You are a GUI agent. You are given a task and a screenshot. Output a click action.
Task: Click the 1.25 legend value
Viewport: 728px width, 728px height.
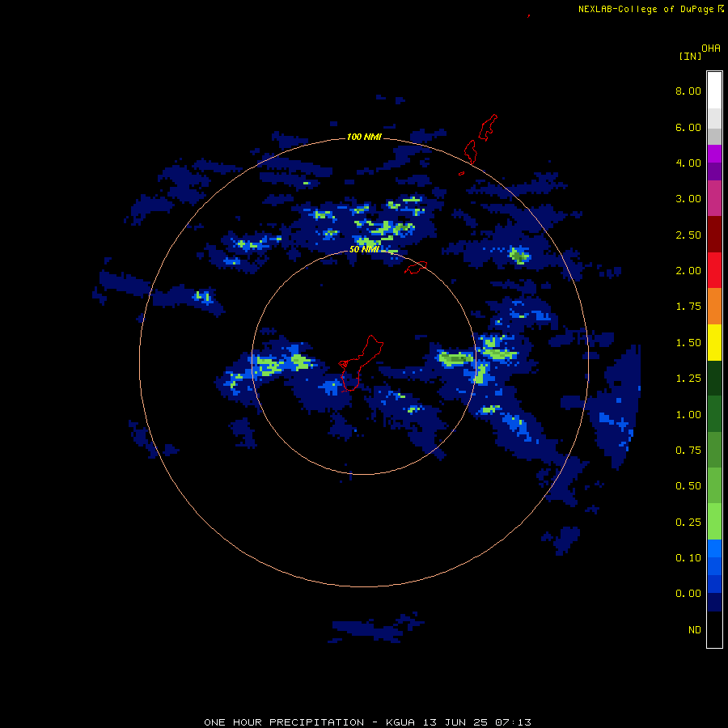coord(688,379)
